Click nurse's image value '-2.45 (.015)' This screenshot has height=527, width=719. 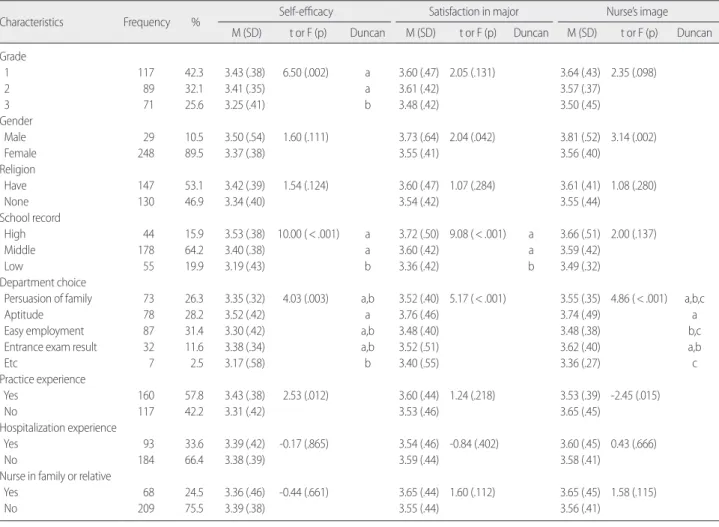click(636, 395)
